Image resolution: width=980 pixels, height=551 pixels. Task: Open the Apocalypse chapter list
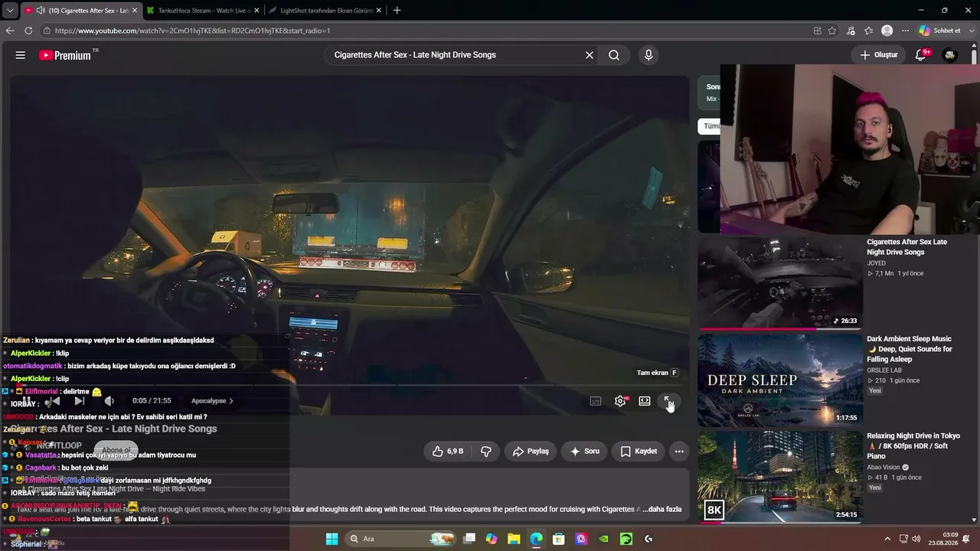[x=212, y=401]
